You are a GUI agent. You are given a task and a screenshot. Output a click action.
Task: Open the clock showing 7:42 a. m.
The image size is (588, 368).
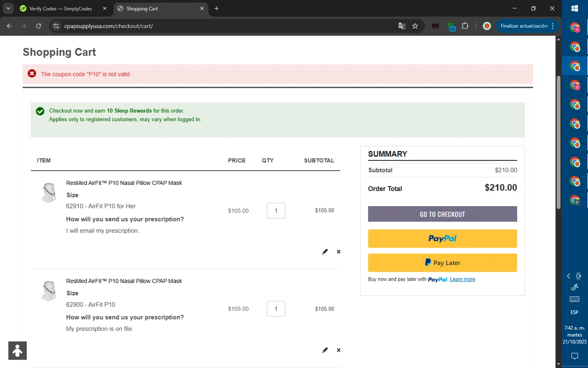(x=575, y=335)
